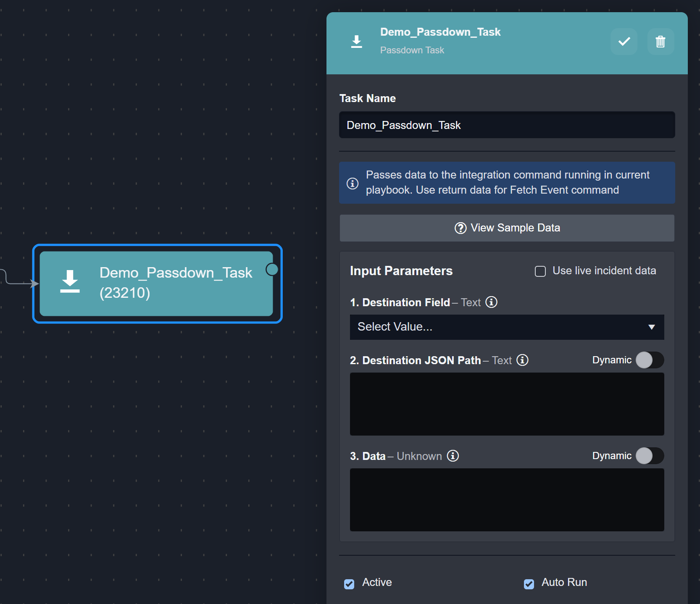700x604 pixels.
Task: Click the checkmark save icon in header
Action: point(624,42)
